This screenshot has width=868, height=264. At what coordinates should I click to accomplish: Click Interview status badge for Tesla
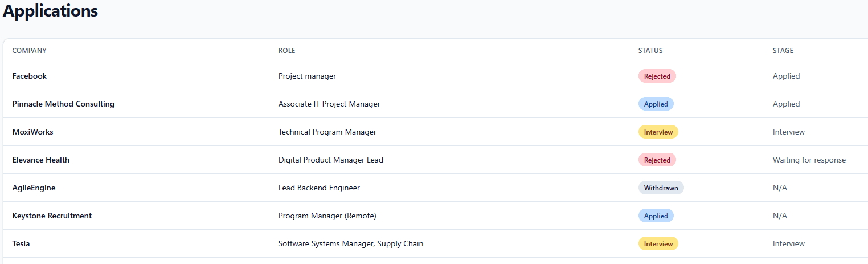pyautogui.click(x=658, y=243)
